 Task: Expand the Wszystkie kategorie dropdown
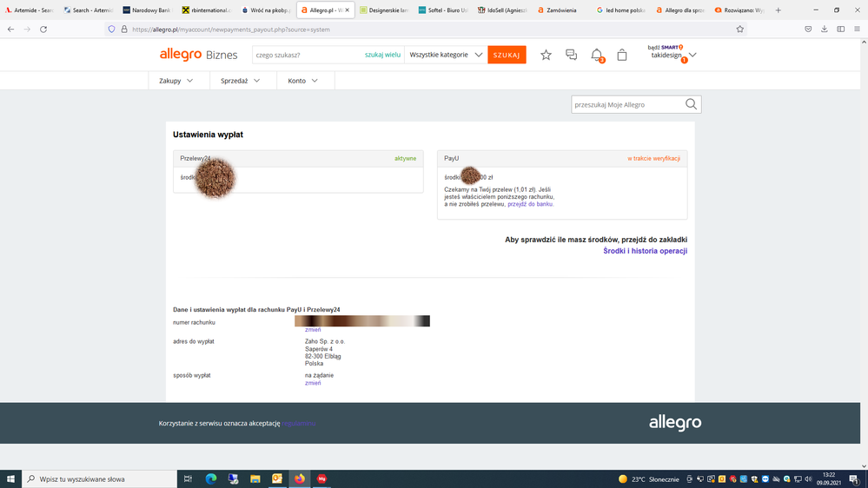[446, 55]
